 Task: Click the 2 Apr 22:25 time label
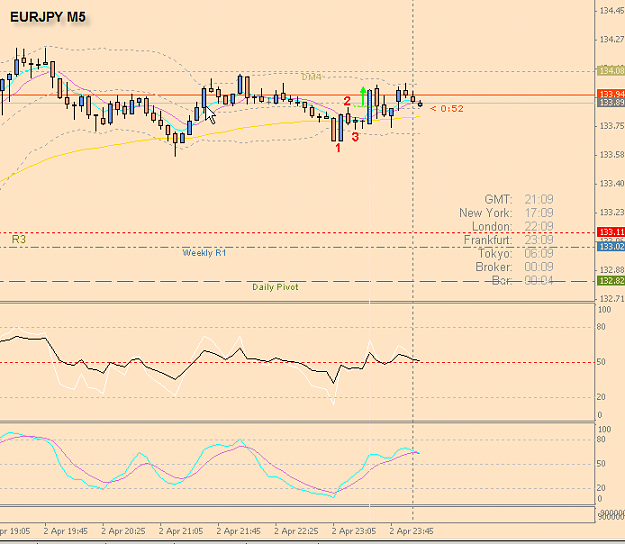296,531
